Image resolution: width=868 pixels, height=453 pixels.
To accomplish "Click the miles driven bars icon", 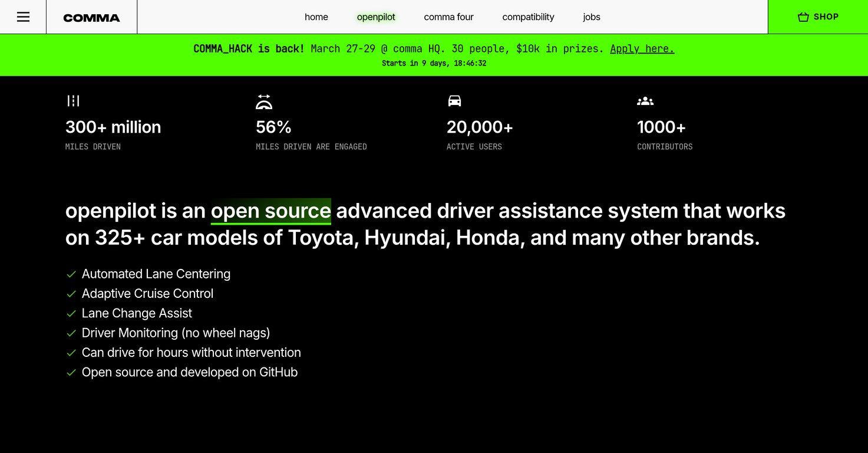I will (x=73, y=100).
